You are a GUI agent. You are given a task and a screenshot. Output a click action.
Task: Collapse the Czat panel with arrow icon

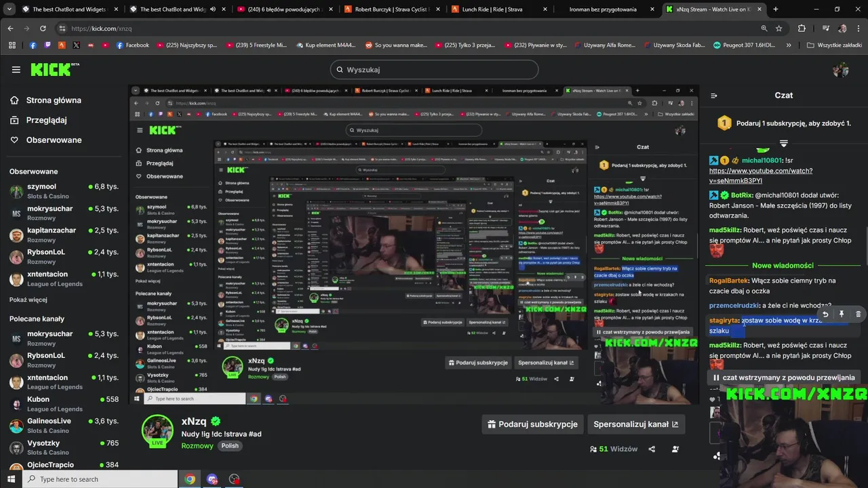(713, 96)
